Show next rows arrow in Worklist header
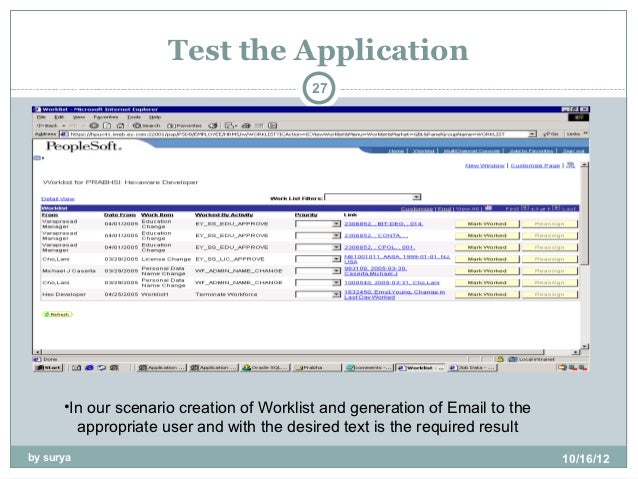638x479 pixels. 556,208
